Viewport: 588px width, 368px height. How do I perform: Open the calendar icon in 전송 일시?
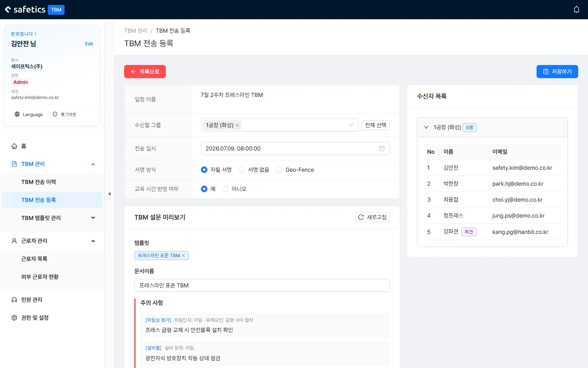382,148
